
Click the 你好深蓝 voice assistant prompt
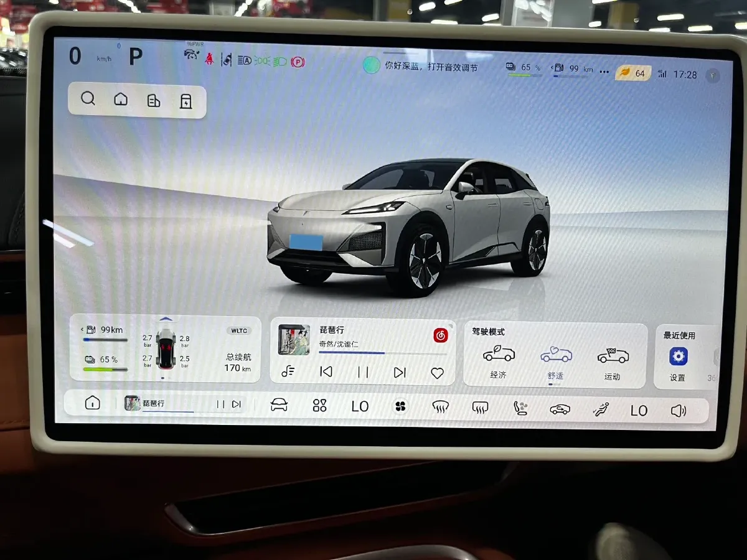423,65
